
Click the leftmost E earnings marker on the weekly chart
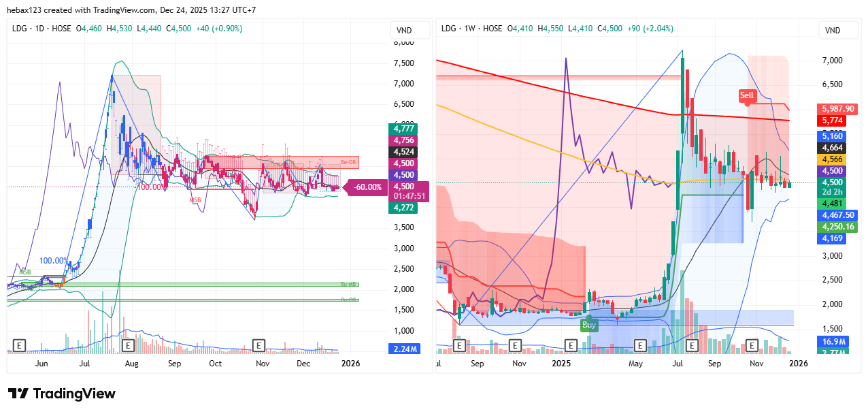[x=459, y=345]
